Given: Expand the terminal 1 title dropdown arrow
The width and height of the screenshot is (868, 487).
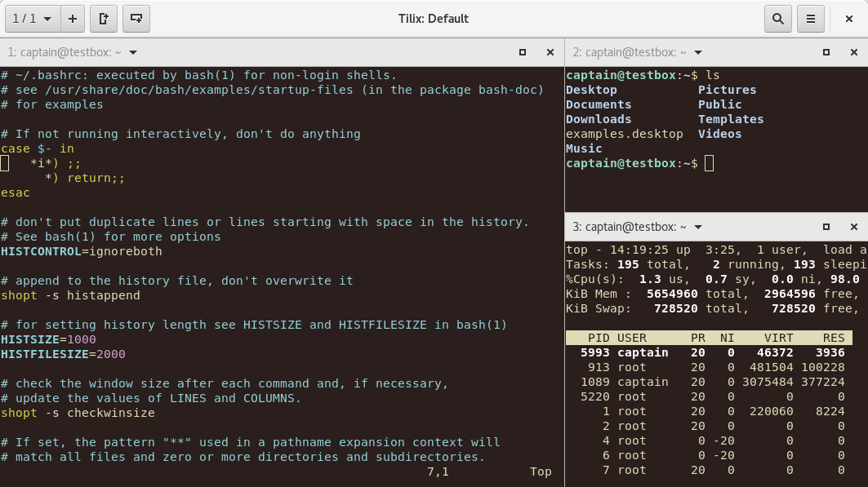Looking at the screenshot, I should tap(133, 52).
